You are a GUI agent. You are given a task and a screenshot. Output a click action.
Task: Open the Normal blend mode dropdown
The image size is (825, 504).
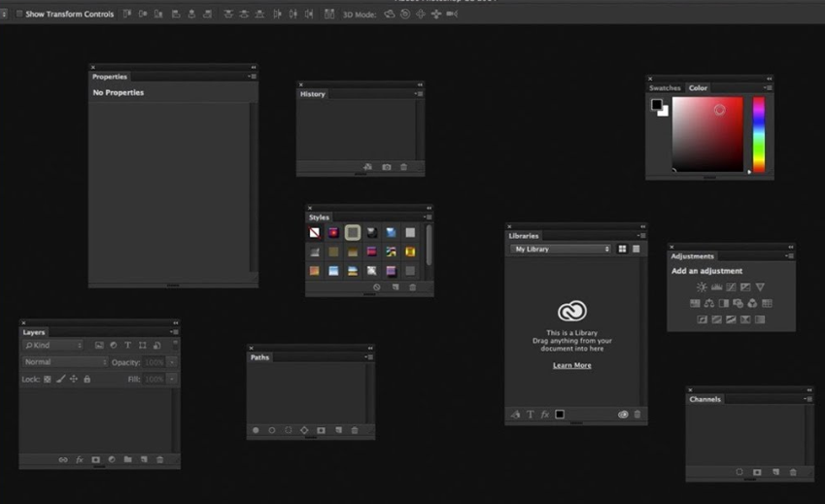pyautogui.click(x=65, y=362)
